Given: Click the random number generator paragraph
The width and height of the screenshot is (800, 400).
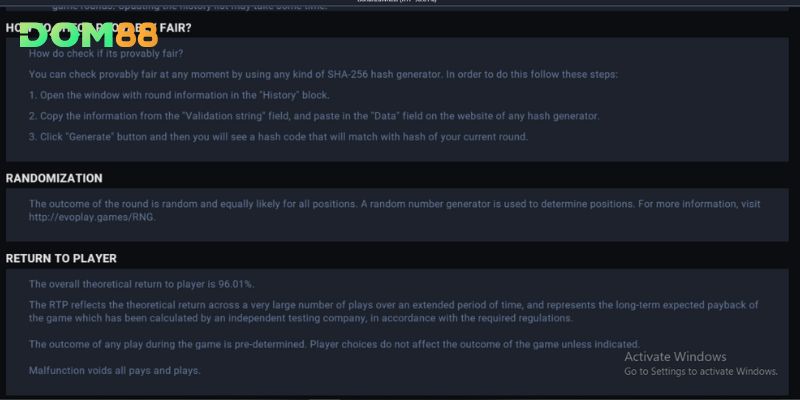Looking at the screenshot, I should click(x=394, y=210).
